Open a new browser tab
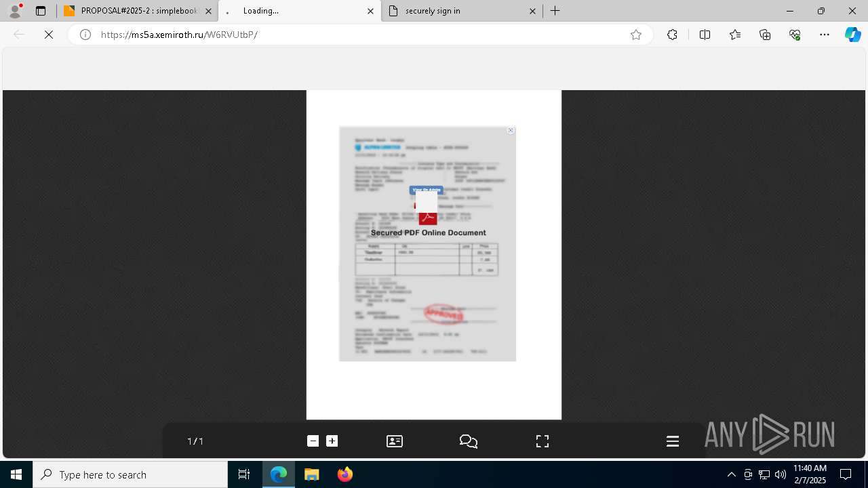The image size is (868, 488). [555, 11]
